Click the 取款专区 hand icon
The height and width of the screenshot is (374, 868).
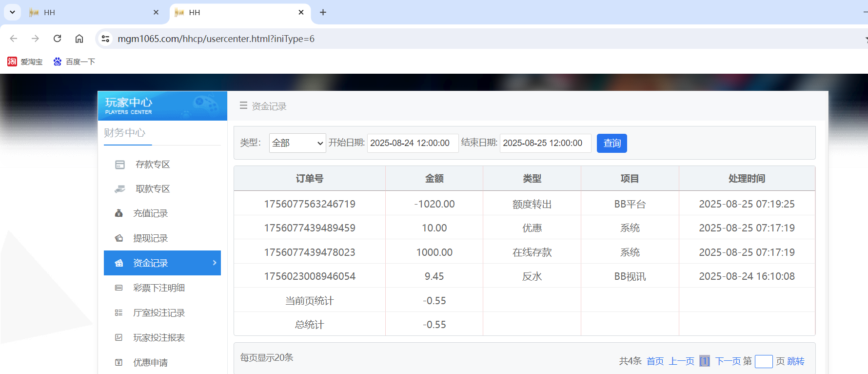point(120,189)
